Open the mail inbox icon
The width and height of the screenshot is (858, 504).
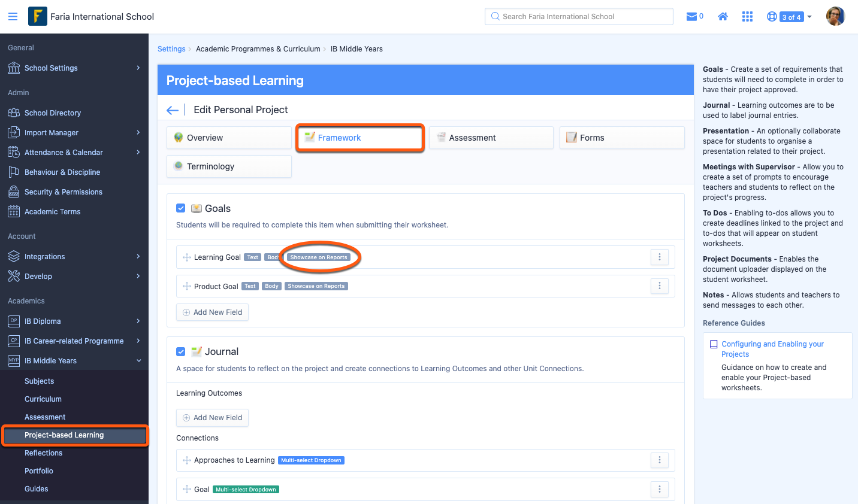pos(691,17)
